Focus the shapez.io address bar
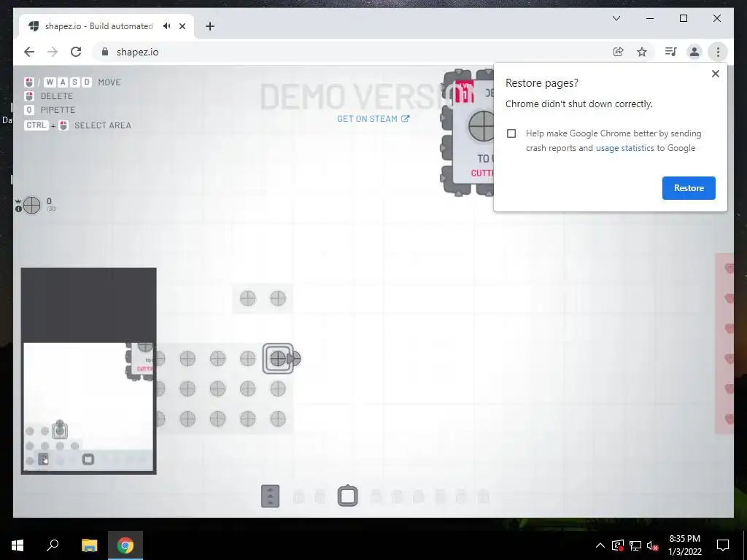This screenshot has height=560, width=747. click(350, 52)
